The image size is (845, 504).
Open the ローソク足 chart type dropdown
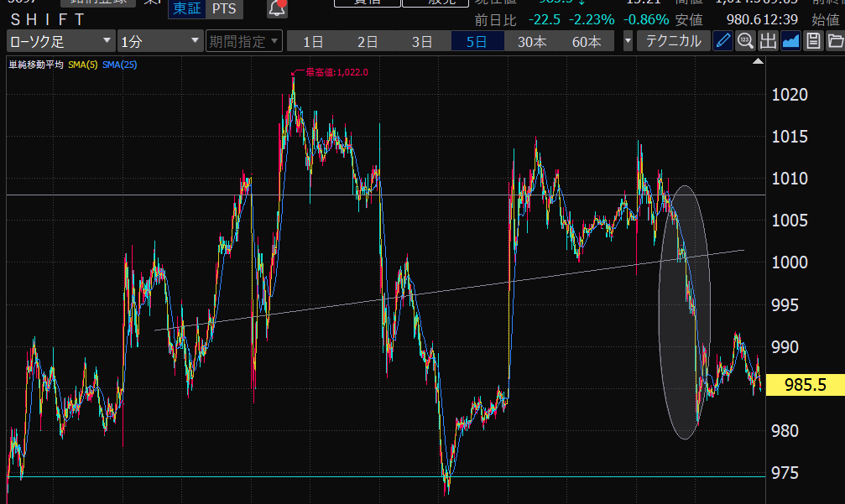point(61,41)
